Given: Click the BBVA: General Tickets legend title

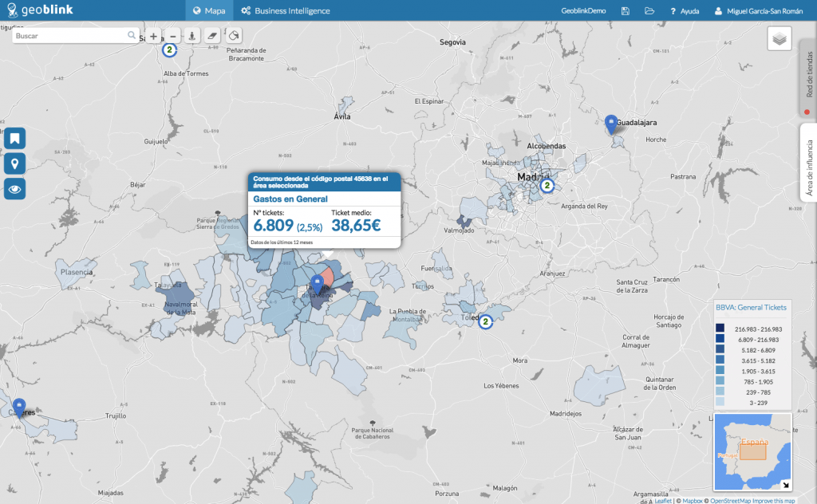Looking at the screenshot, I should [751, 308].
